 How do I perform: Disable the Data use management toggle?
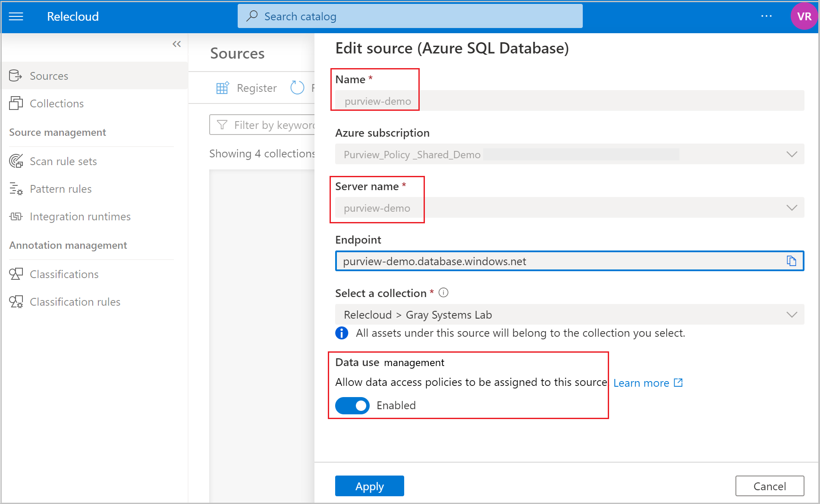tap(352, 405)
